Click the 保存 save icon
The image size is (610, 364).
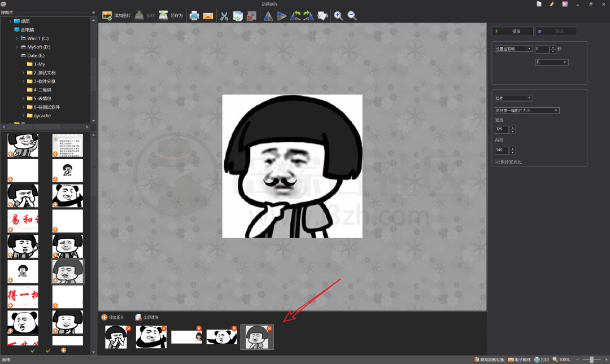[x=140, y=16]
